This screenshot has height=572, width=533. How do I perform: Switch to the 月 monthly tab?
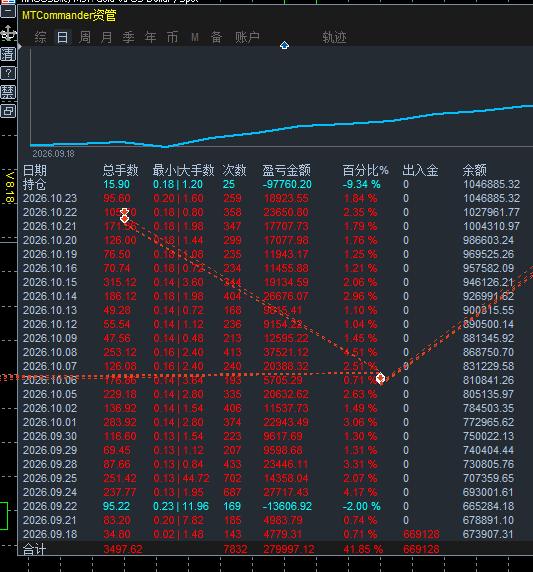(x=107, y=37)
